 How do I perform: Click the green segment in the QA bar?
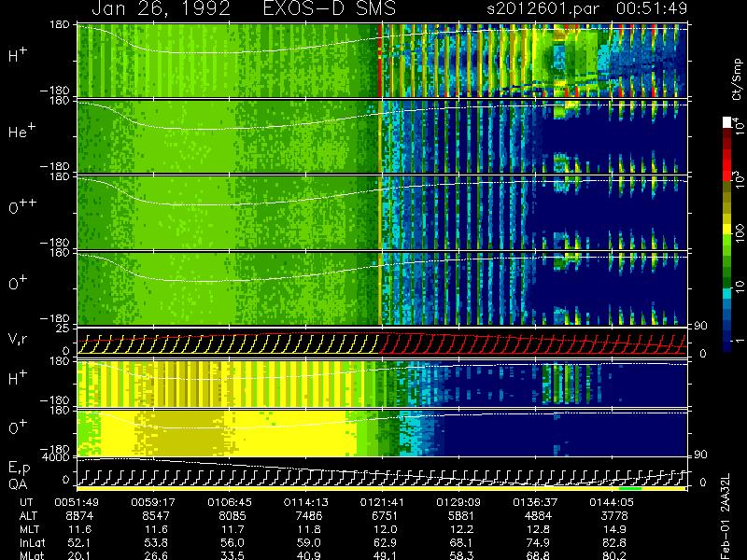629,488
